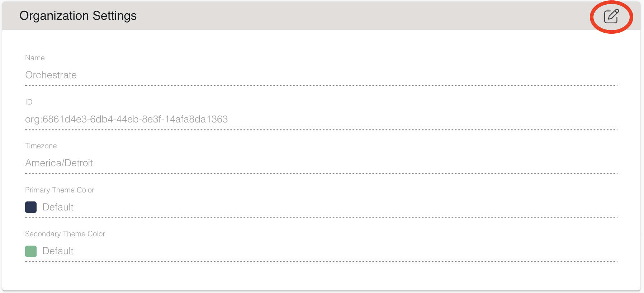Click dotted underline beneath America/Detroit
Image resolution: width=644 pixels, height=293 pixels.
(x=321, y=173)
